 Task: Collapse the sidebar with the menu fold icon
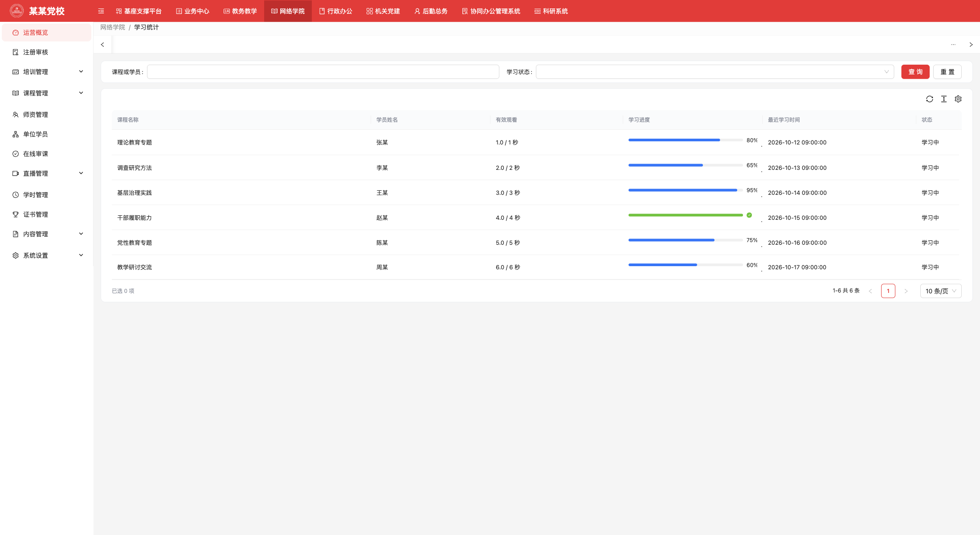pyautogui.click(x=101, y=11)
